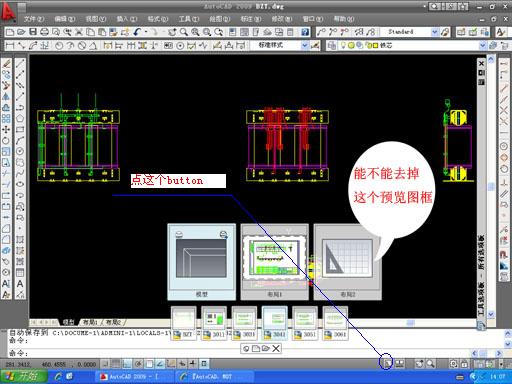Expand the undo history dropdown arrow
This screenshot has height=384, width=512.
146,32
